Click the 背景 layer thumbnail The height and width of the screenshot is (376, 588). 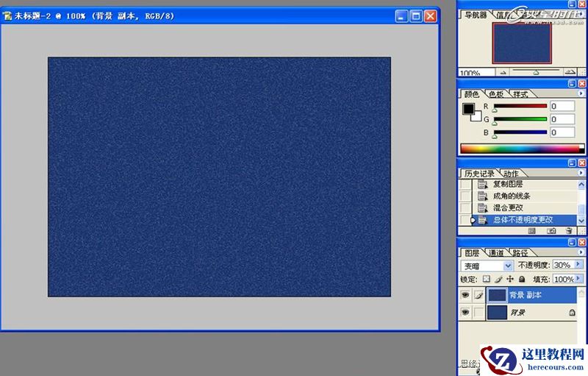click(x=498, y=312)
